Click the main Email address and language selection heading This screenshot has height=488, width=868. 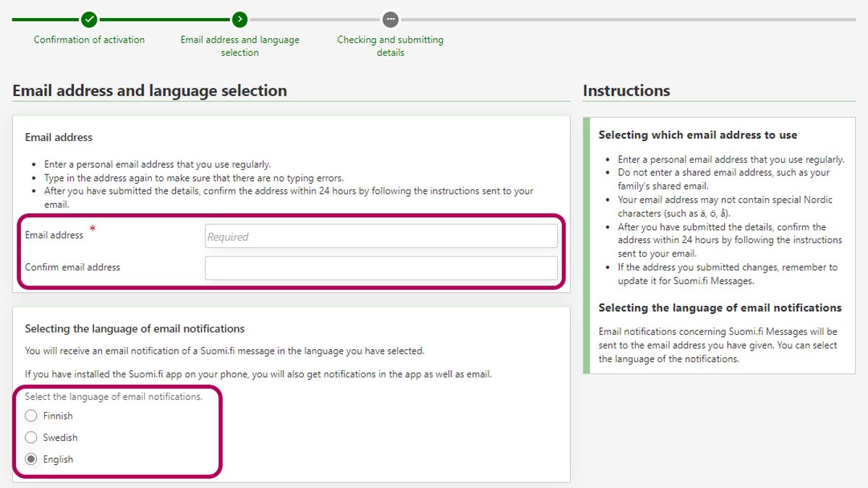click(150, 91)
